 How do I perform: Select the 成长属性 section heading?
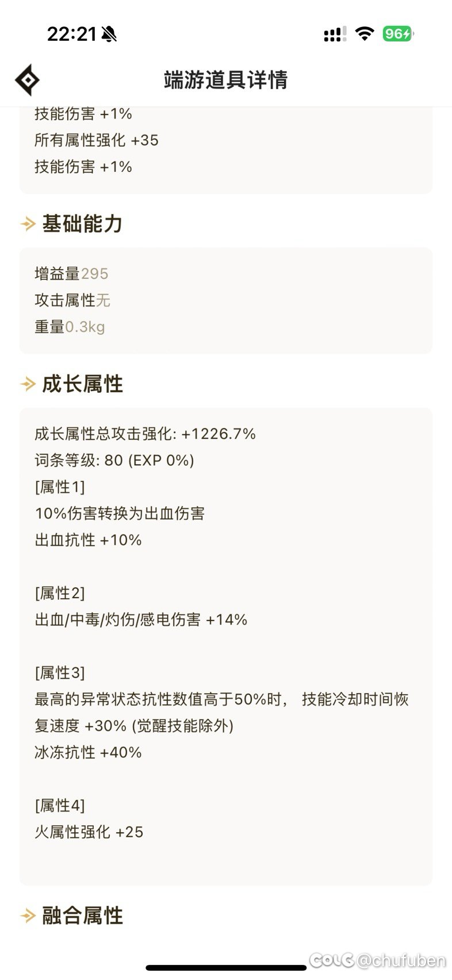82,384
